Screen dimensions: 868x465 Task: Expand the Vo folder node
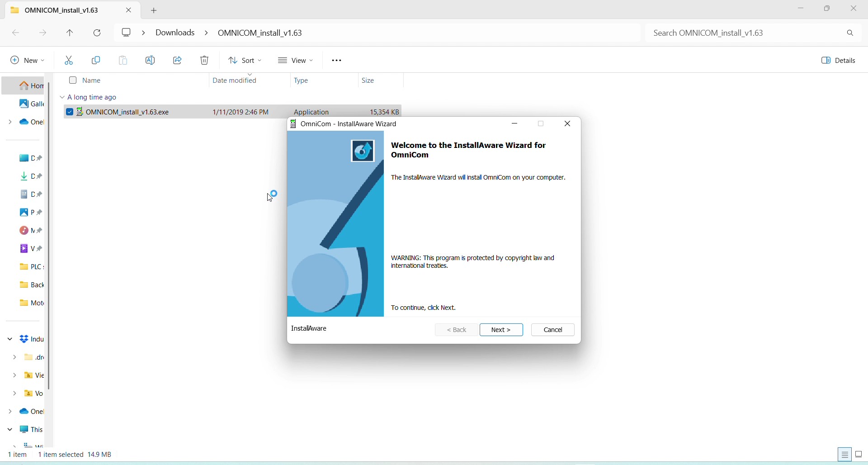click(15, 394)
